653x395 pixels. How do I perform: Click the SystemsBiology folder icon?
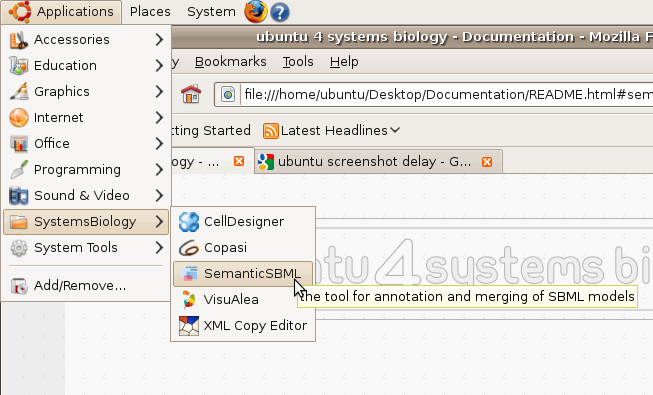coord(19,222)
